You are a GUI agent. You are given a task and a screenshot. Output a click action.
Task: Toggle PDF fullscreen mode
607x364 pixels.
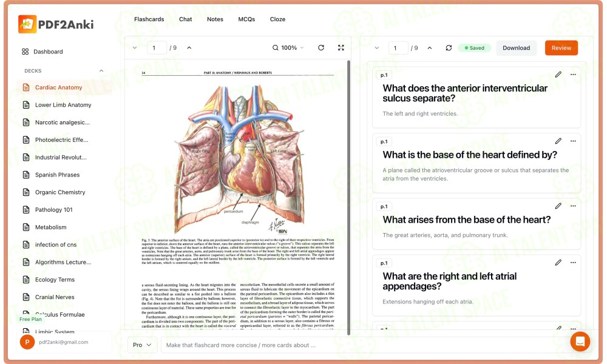(x=341, y=47)
